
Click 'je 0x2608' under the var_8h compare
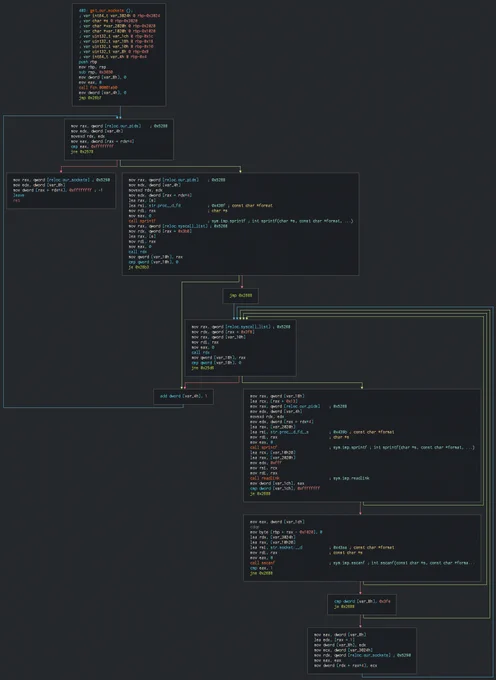(344, 607)
